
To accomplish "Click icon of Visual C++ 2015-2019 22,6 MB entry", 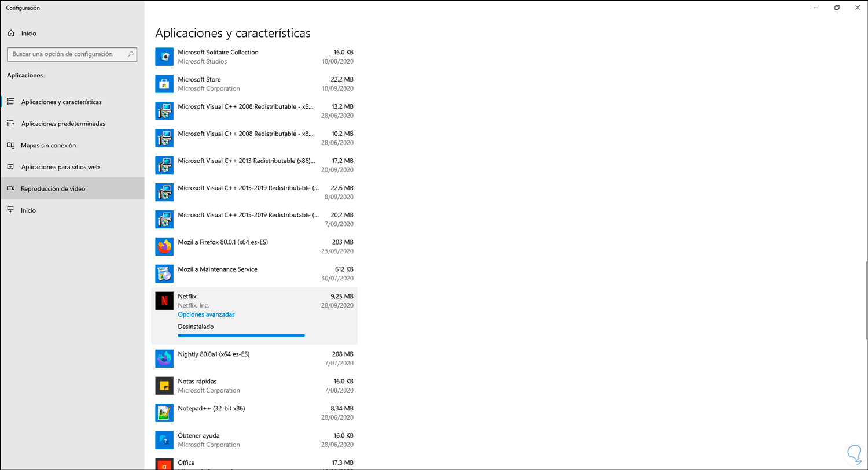I will pos(164,193).
